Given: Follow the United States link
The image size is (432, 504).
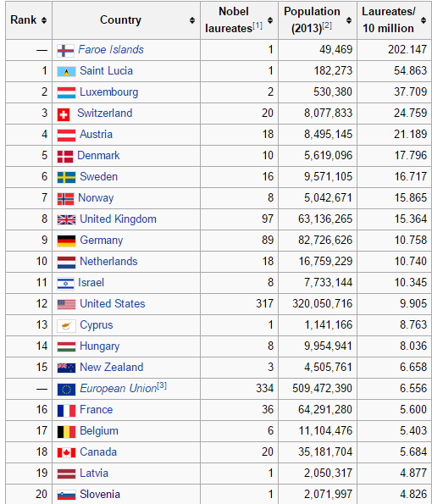Looking at the screenshot, I should [112, 304].
